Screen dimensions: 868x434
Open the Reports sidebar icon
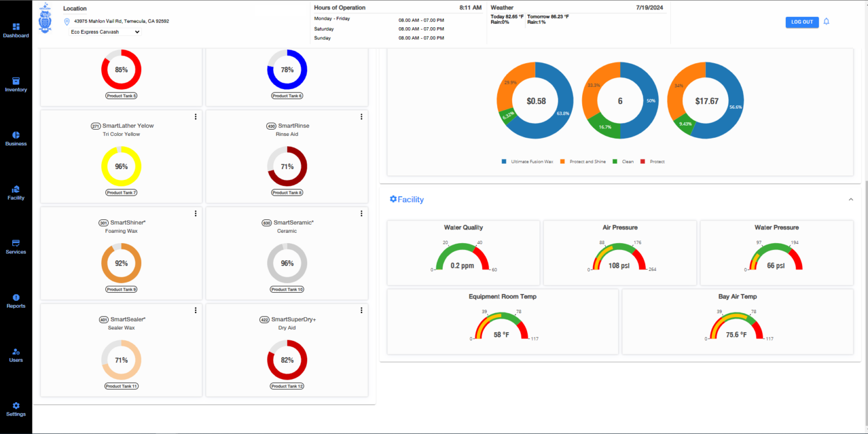(16, 297)
